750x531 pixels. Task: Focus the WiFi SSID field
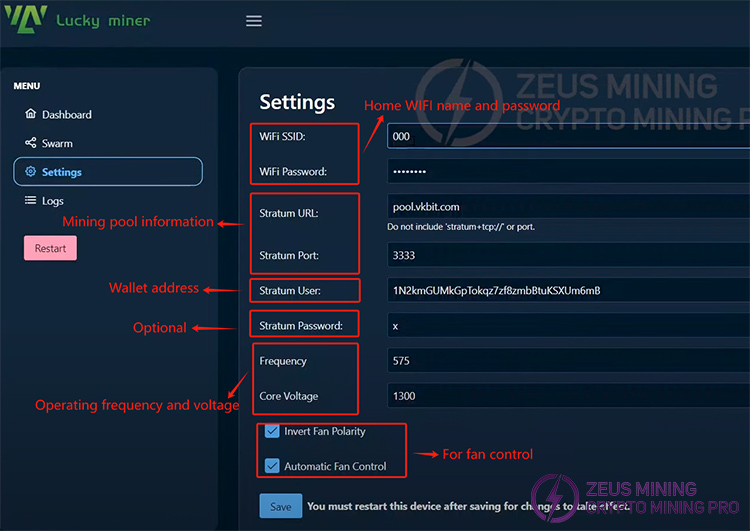[x=568, y=136]
